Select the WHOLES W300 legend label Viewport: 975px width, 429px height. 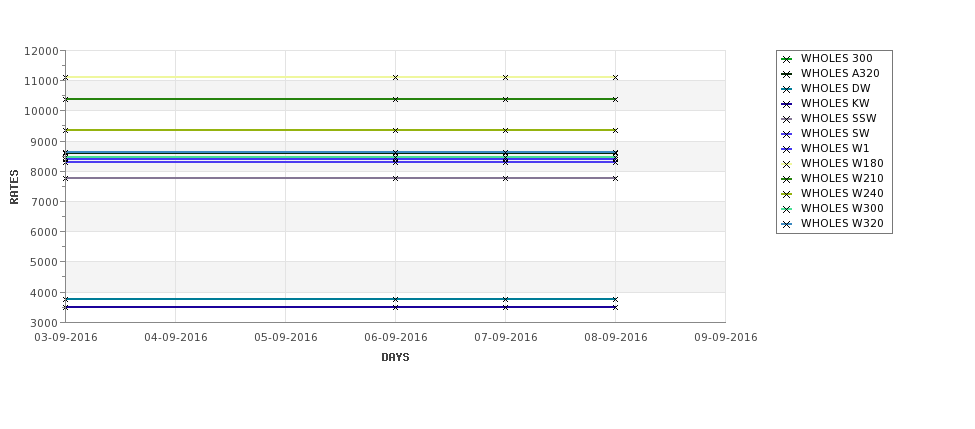(842, 208)
